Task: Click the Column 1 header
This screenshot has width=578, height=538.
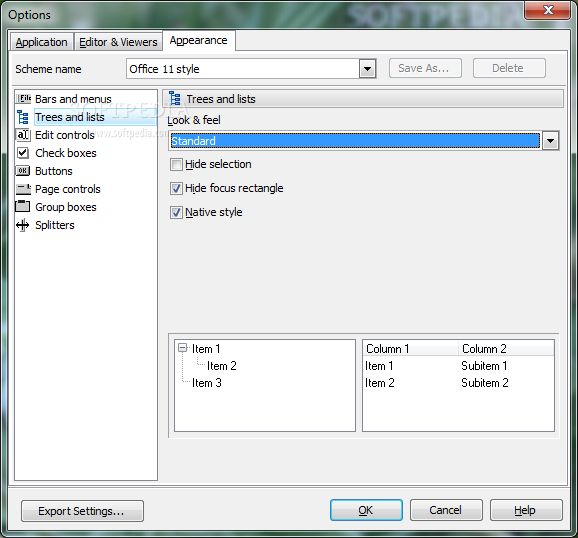Action: (x=410, y=348)
